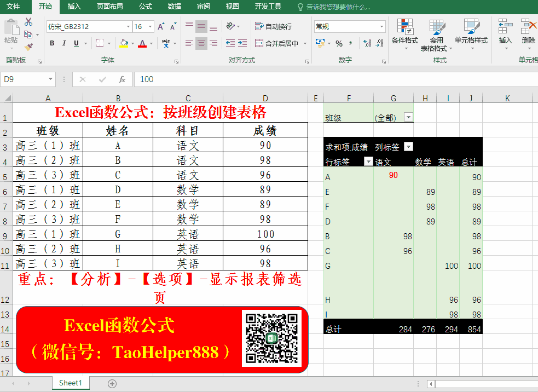
Task: Click the Increase Decimal icon
Action: 367,44
